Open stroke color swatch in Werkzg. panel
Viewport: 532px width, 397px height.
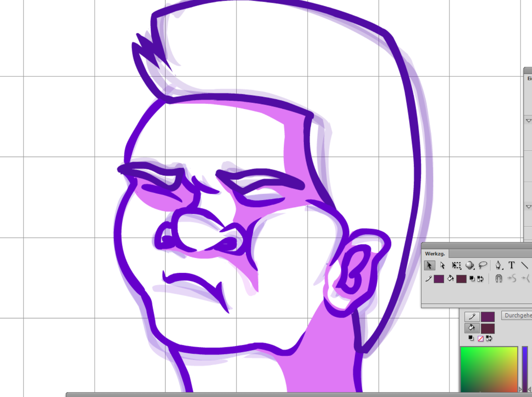click(x=439, y=279)
